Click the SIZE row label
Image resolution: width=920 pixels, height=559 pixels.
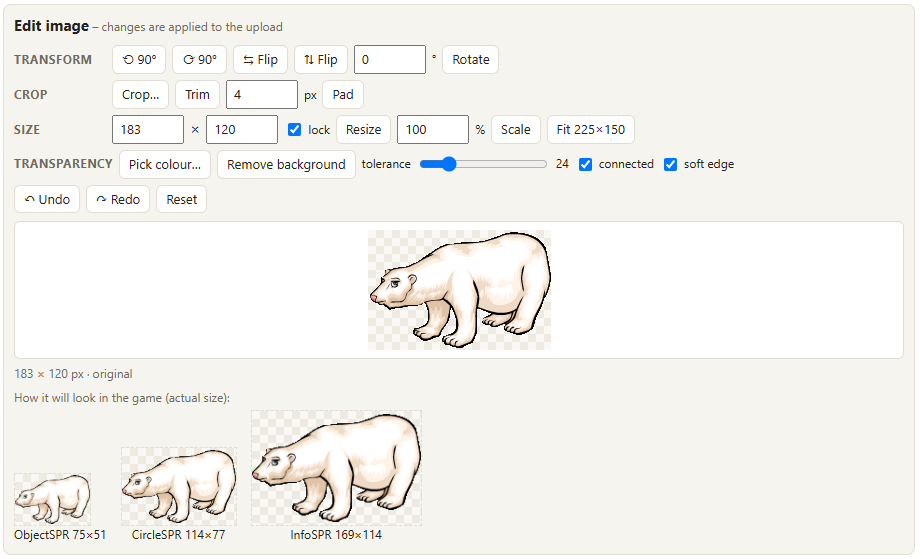tap(27, 130)
